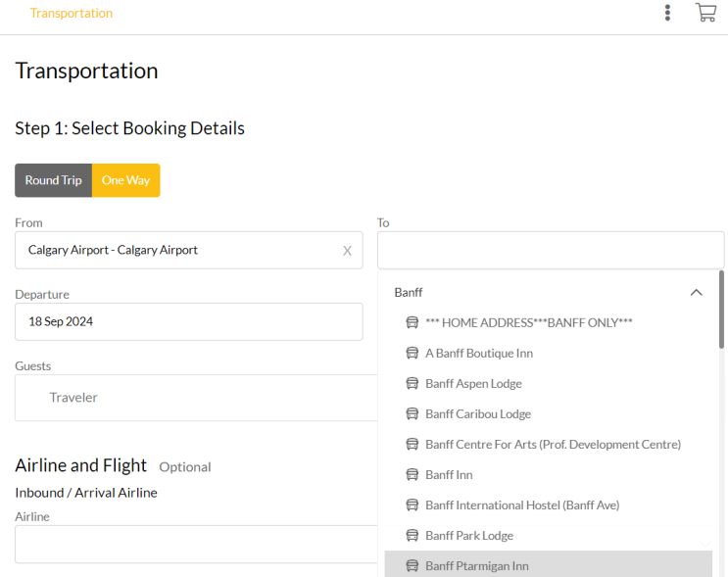The width and height of the screenshot is (728, 577).
Task: Click bus icon beside Banff Park Lodge
Action: [413, 535]
